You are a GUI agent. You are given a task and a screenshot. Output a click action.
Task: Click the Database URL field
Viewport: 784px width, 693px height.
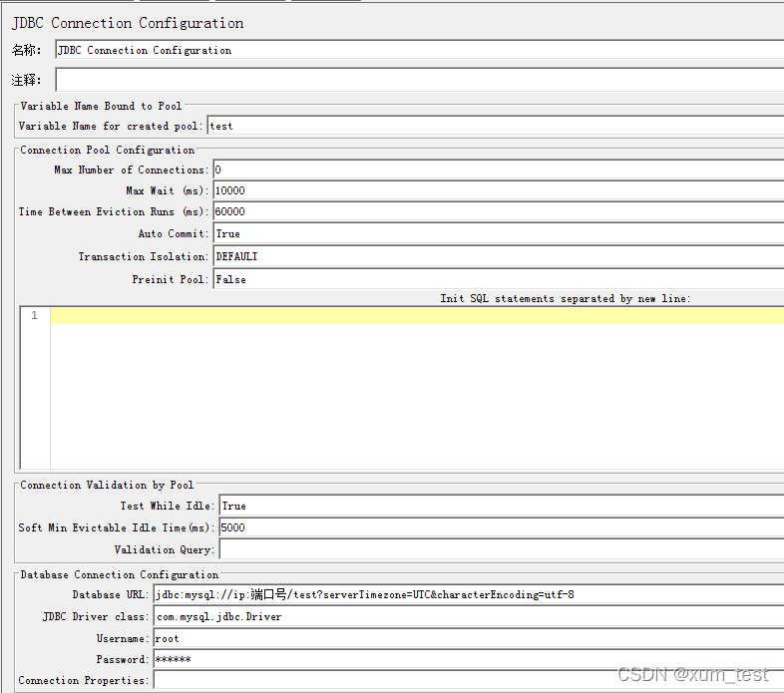469,594
